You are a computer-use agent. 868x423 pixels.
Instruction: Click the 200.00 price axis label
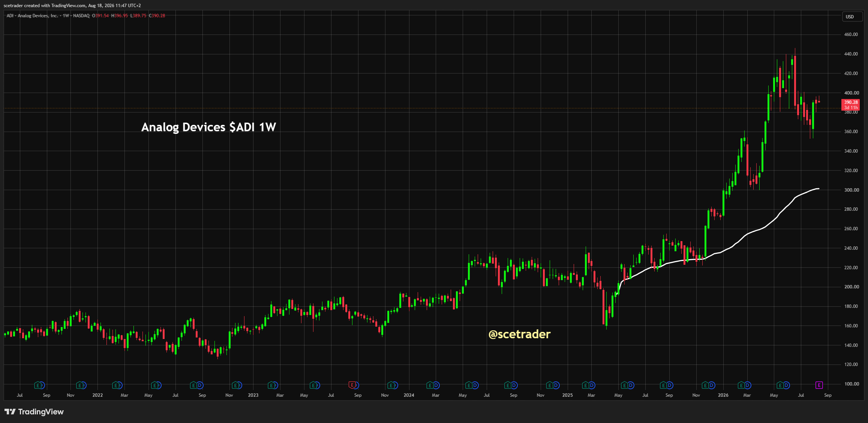point(851,287)
